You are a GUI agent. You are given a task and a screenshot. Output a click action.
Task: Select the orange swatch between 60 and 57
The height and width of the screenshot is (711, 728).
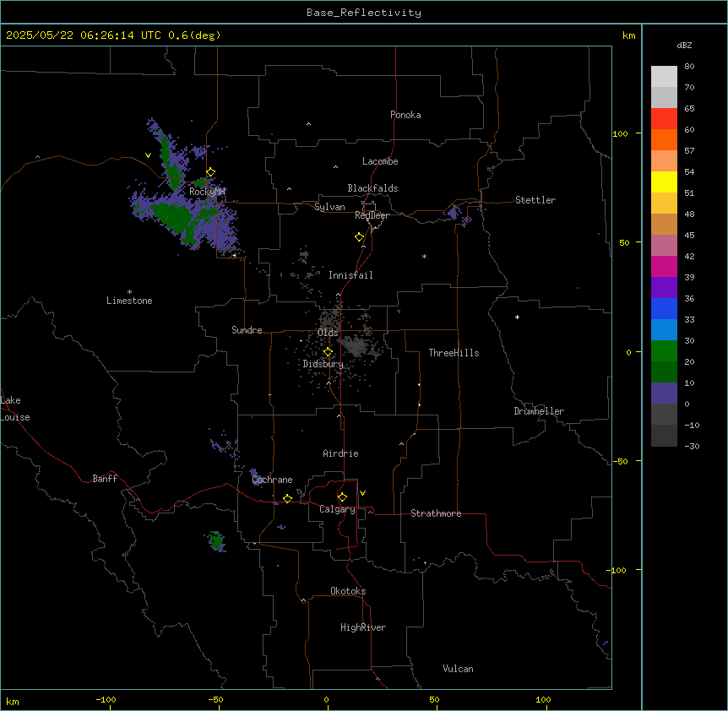[x=664, y=139]
